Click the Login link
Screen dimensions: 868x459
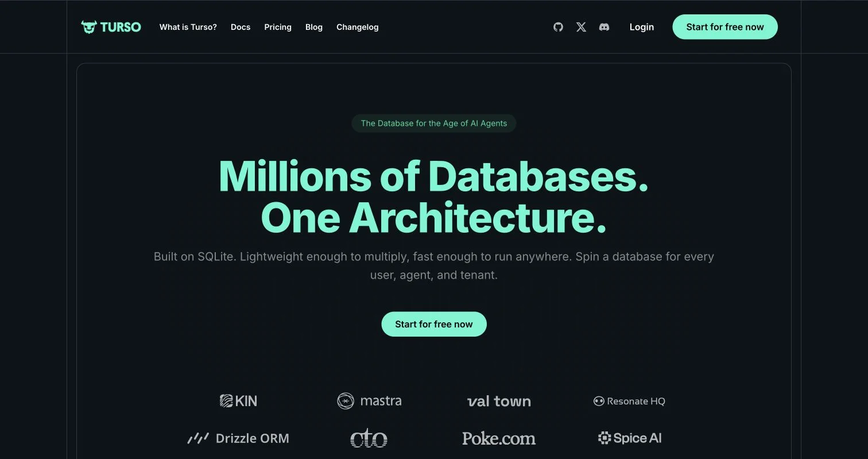pos(642,27)
